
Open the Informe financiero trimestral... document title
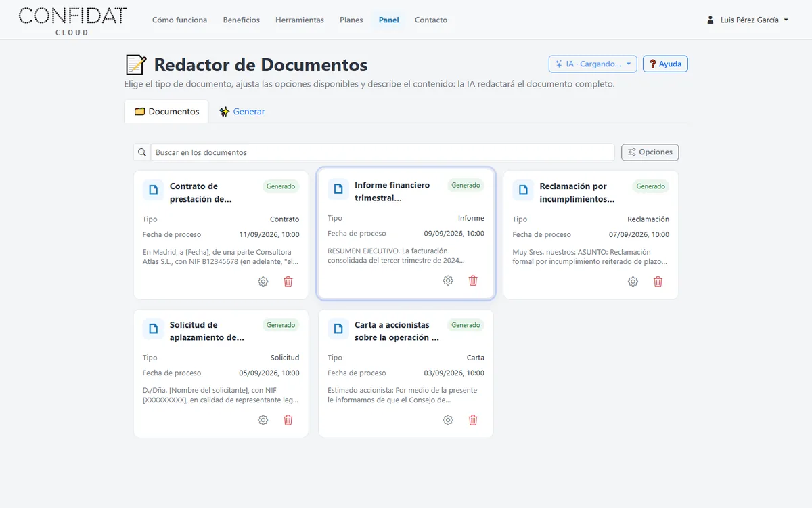click(392, 192)
